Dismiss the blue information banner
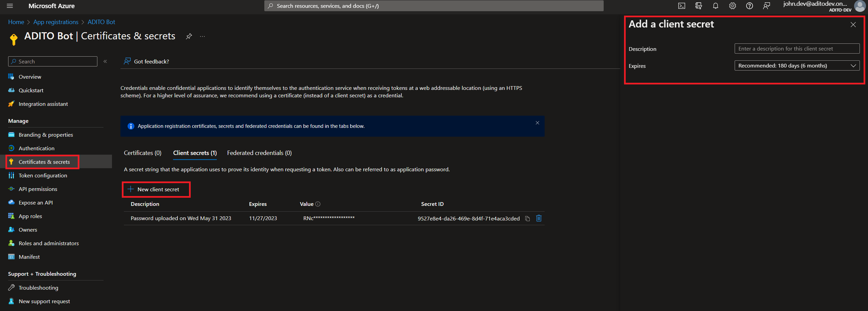Screen dimensions: 868x311 tap(537, 123)
